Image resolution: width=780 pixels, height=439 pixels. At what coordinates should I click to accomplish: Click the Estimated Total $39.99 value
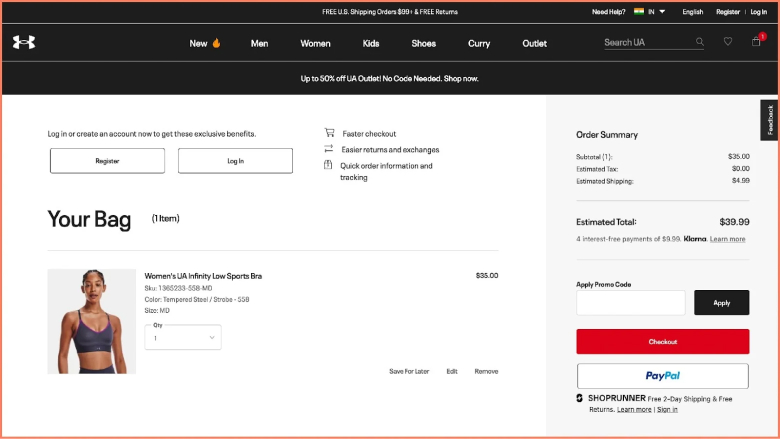coord(734,222)
